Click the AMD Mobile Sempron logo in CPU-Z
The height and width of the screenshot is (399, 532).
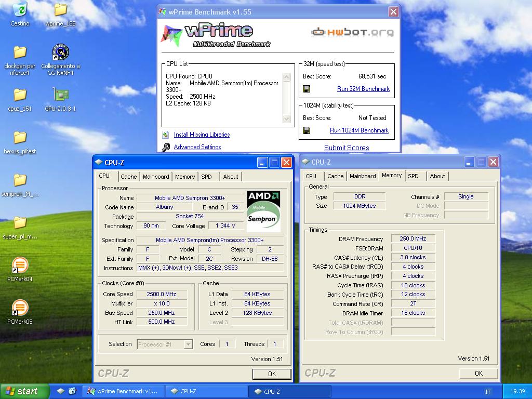(263, 211)
